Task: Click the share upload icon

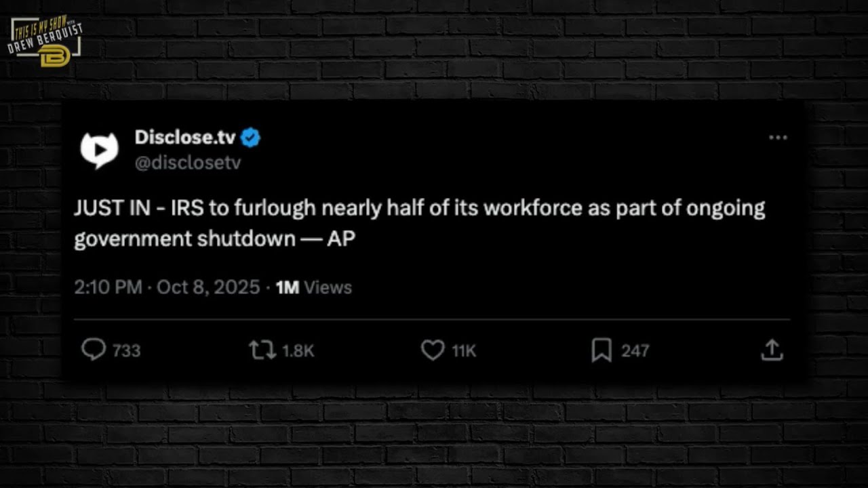Action: pyautogui.click(x=772, y=350)
